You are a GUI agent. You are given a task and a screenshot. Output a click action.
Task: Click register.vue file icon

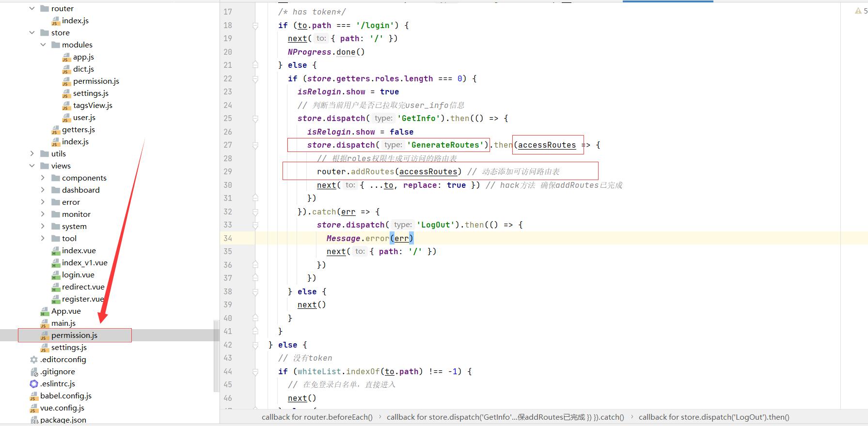click(x=56, y=299)
